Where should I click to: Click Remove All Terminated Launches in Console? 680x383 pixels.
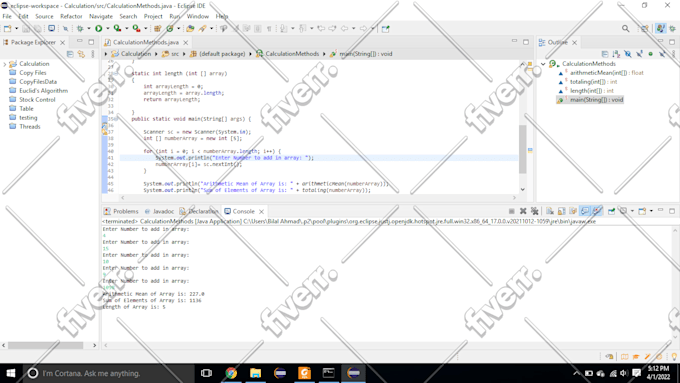tap(535, 211)
